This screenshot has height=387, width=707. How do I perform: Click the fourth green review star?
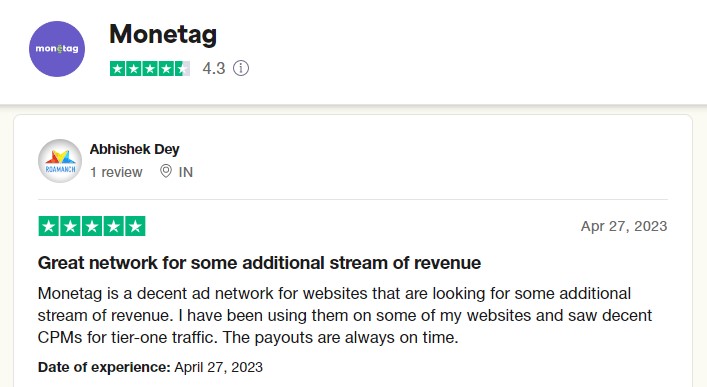(114, 226)
